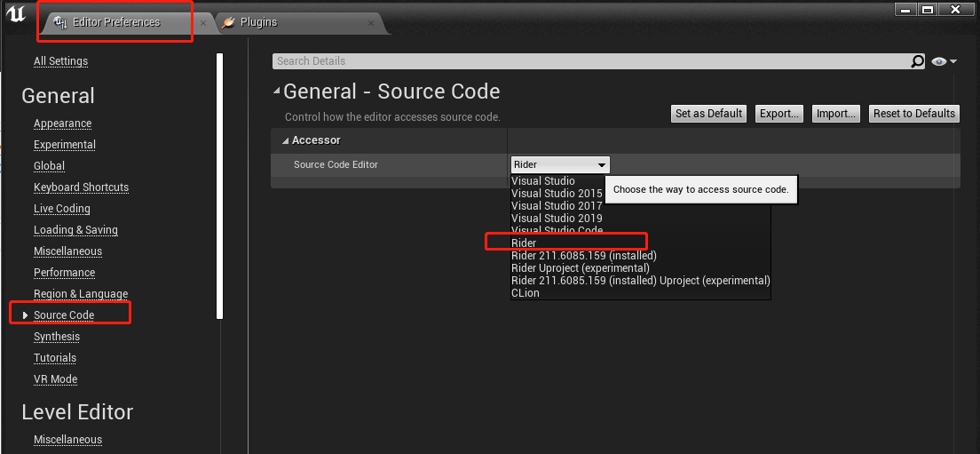Select Rider 211.6085.159 (installed) option
The width and height of the screenshot is (980, 454).
click(584, 255)
